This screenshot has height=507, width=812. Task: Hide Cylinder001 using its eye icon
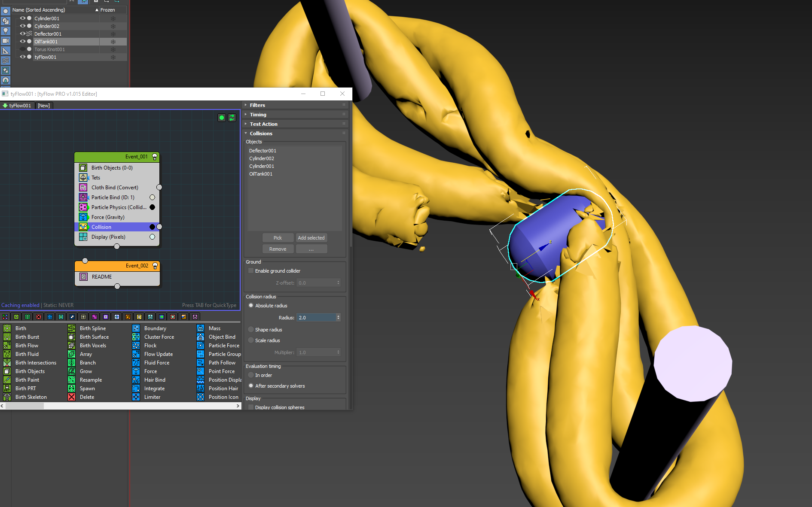coord(22,18)
